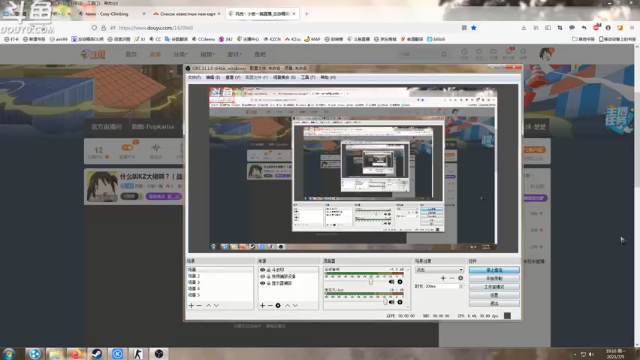Expand the 游戏 dropdown in Douyu navigation
The width and height of the screenshot is (640, 360).
(234, 54)
